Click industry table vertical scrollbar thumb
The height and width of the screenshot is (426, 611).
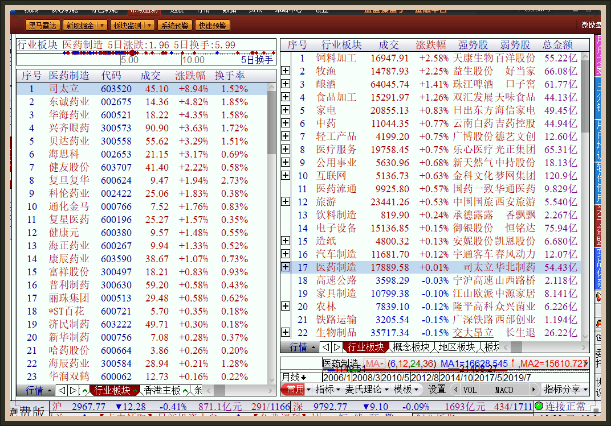(585, 96)
